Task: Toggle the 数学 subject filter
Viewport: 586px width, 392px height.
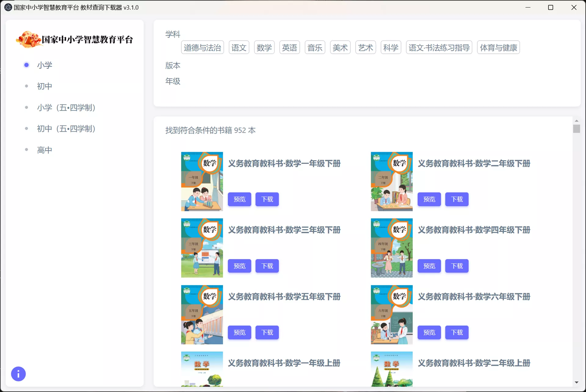Action: [x=264, y=47]
